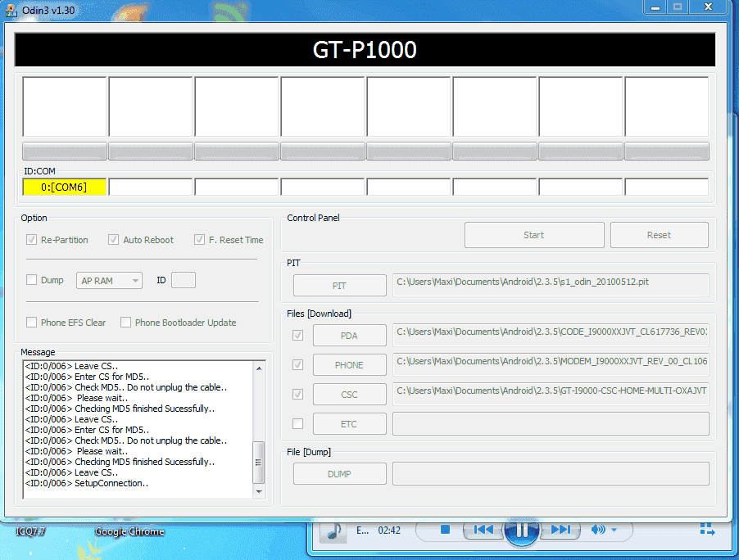Open the volume dropdown arrow in media toolbar
The width and height of the screenshot is (739, 560).
pyautogui.click(x=614, y=530)
